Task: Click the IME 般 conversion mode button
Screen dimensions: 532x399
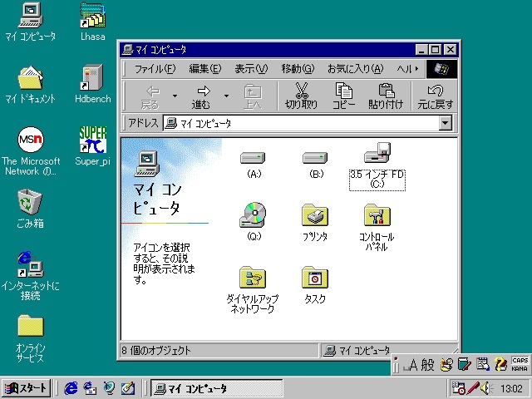Action: (427, 365)
